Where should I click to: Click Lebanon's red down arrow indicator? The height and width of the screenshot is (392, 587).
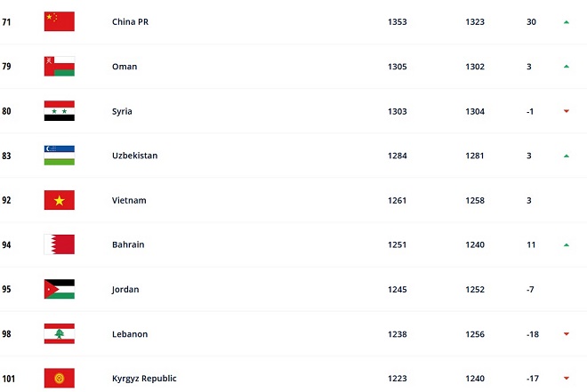click(567, 333)
